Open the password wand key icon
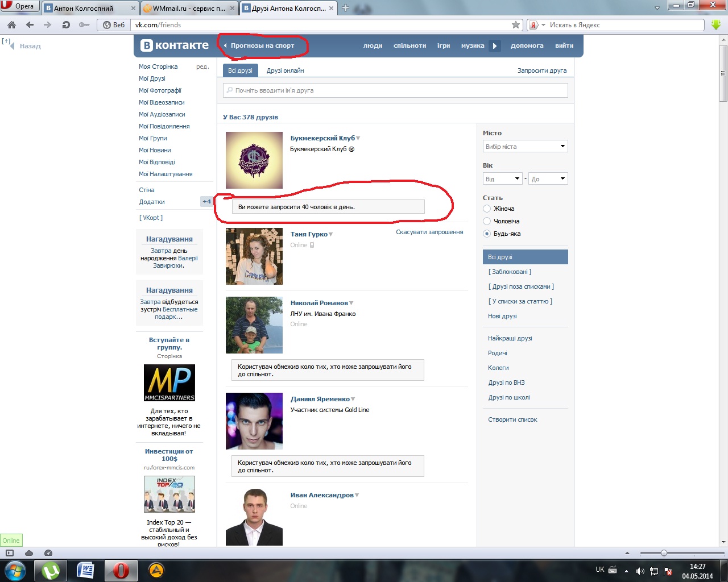Viewport: 728px width, 582px height. pos(84,25)
